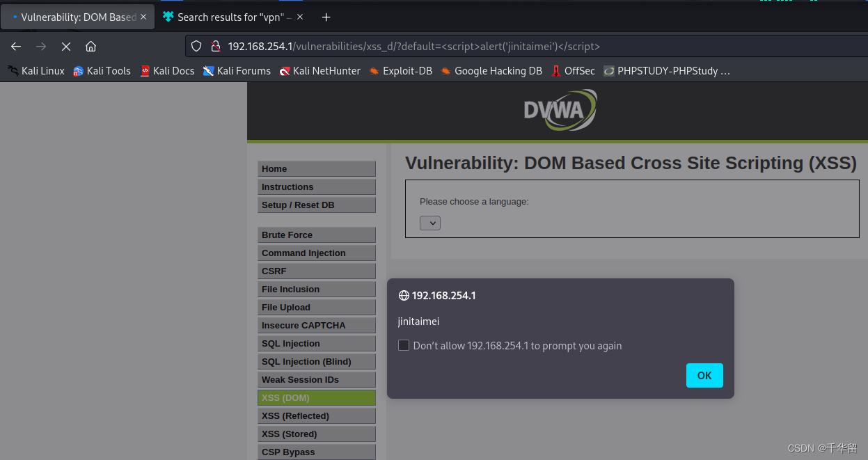Open the Kali Linux bookmark
The width and height of the screenshot is (868, 460).
click(x=36, y=70)
